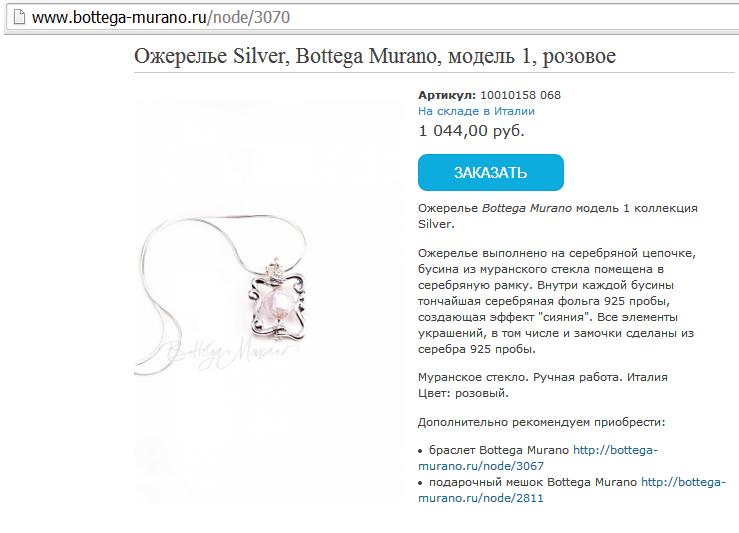This screenshot has height=533, width=739.
Task: Select the article number 10010158 068
Action: tap(520, 95)
